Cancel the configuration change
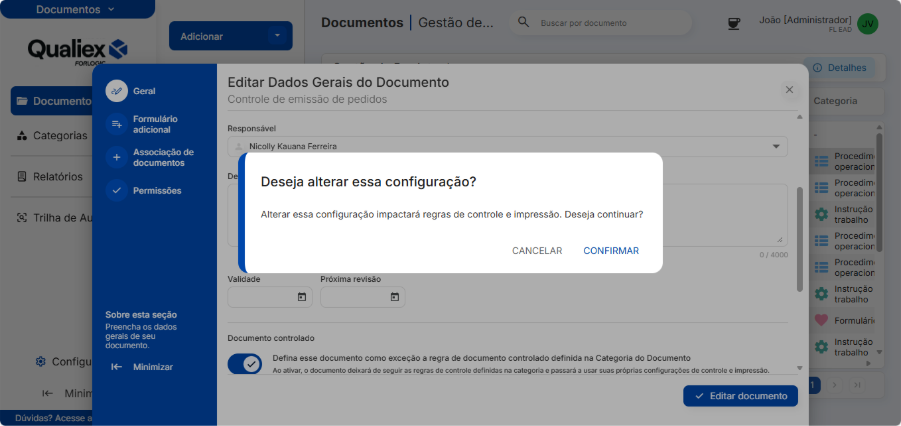The width and height of the screenshot is (901, 426). pos(537,251)
